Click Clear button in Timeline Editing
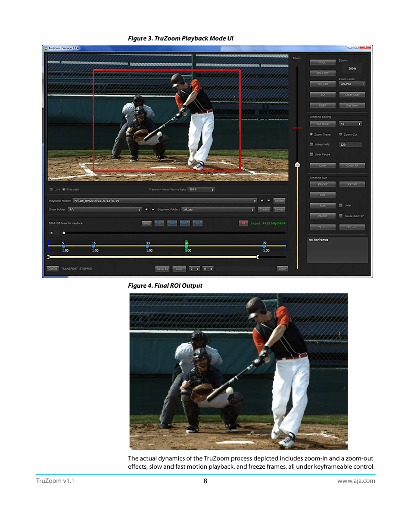This screenshot has height=532, width=411. pos(323,165)
